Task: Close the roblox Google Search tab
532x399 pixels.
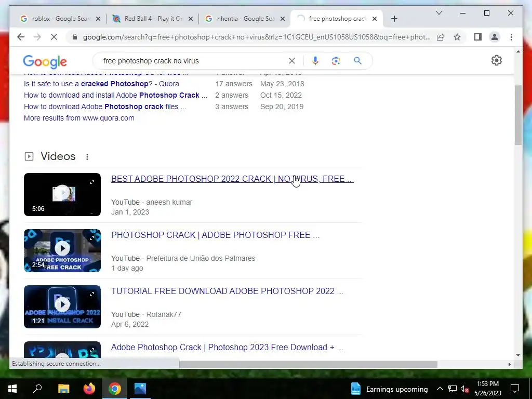Action: [98, 19]
